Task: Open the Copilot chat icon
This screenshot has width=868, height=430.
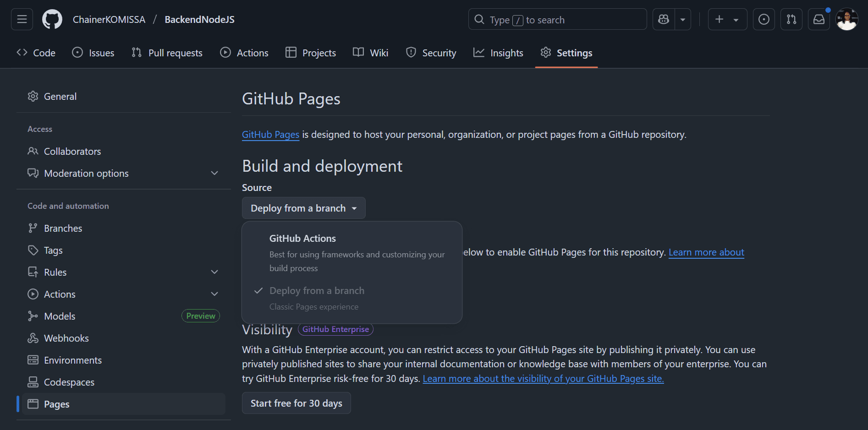Action: coord(663,19)
